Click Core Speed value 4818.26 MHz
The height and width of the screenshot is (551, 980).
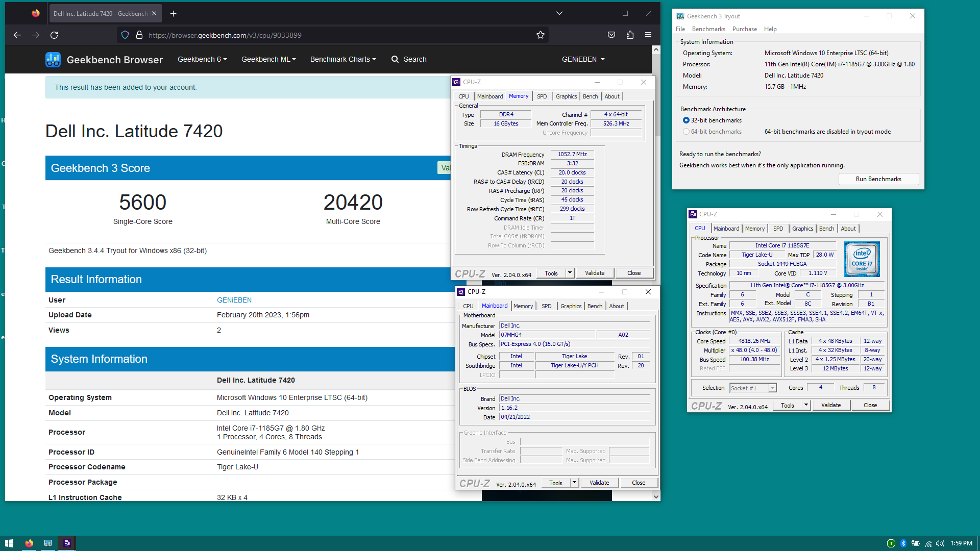(754, 341)
